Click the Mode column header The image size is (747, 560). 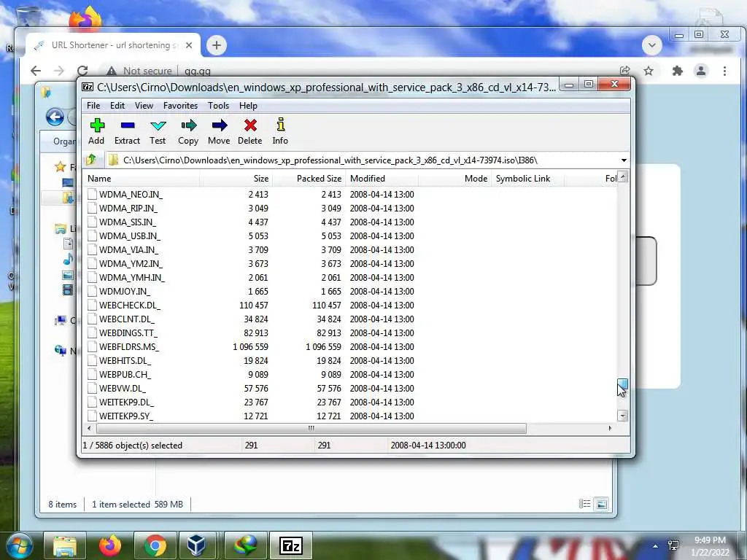[455, 179]
